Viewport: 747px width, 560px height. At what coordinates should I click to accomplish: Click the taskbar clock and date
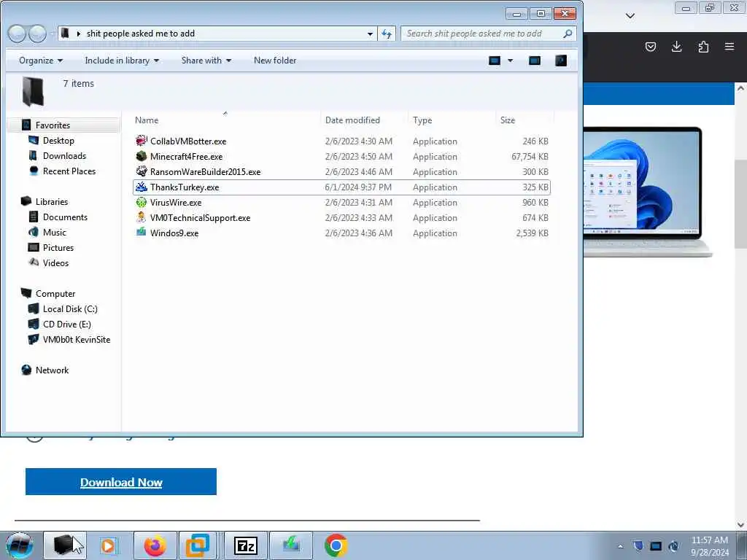point(709,546)
